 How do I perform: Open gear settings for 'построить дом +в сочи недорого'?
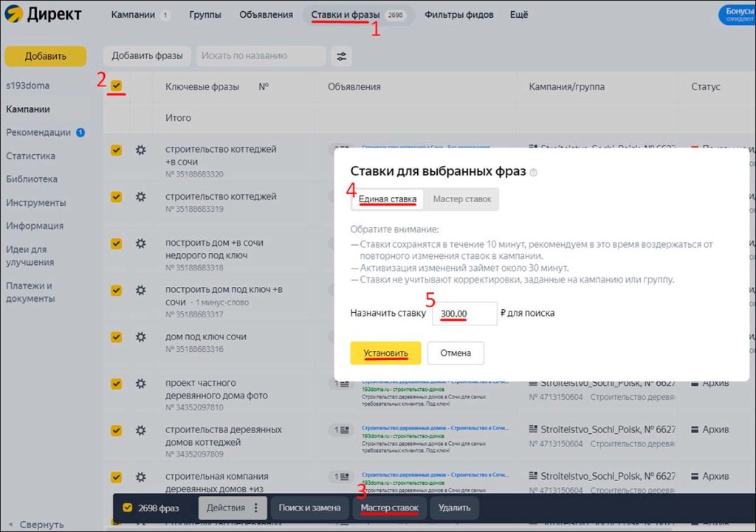tap(140, 243)
